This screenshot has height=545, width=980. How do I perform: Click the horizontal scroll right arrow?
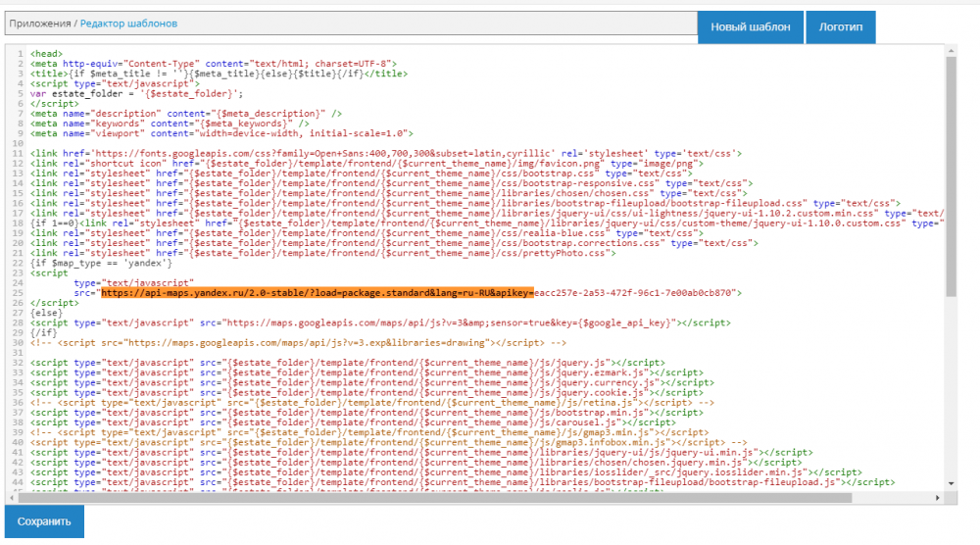[938, 498]
